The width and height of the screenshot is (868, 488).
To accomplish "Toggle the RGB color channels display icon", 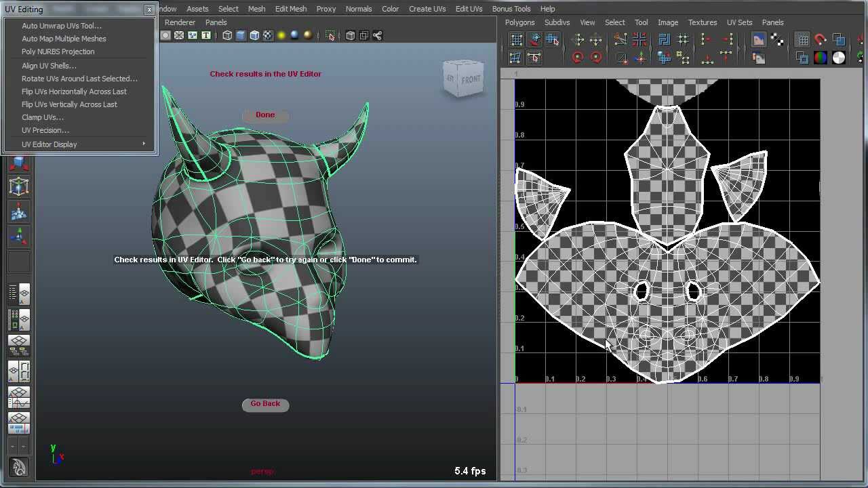I will [821, 58].
